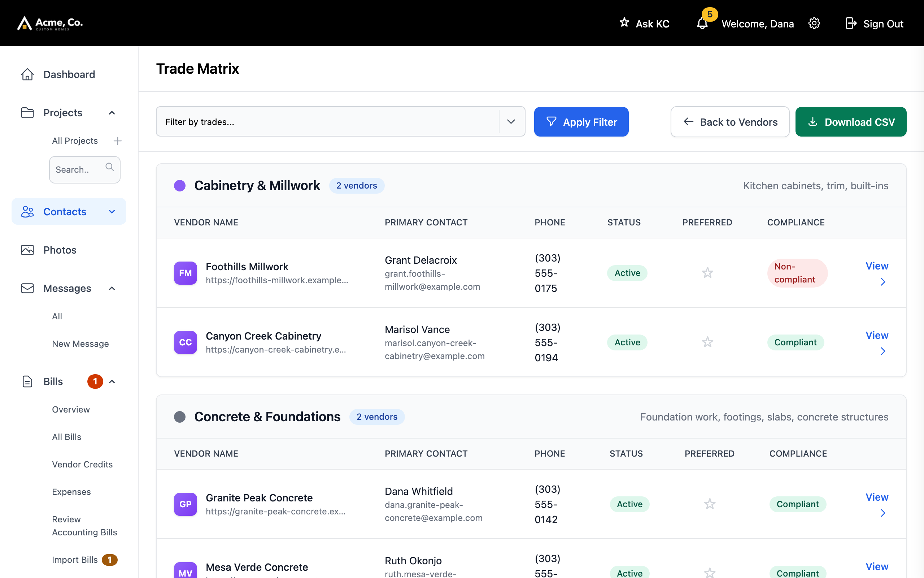
Task: Open the settings gear
Action: (x=814, y=24)
